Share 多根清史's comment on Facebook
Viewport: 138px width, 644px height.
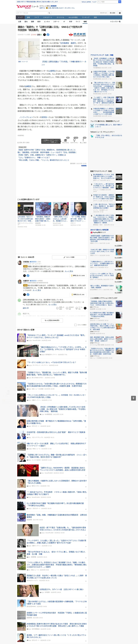click(28, 276)
